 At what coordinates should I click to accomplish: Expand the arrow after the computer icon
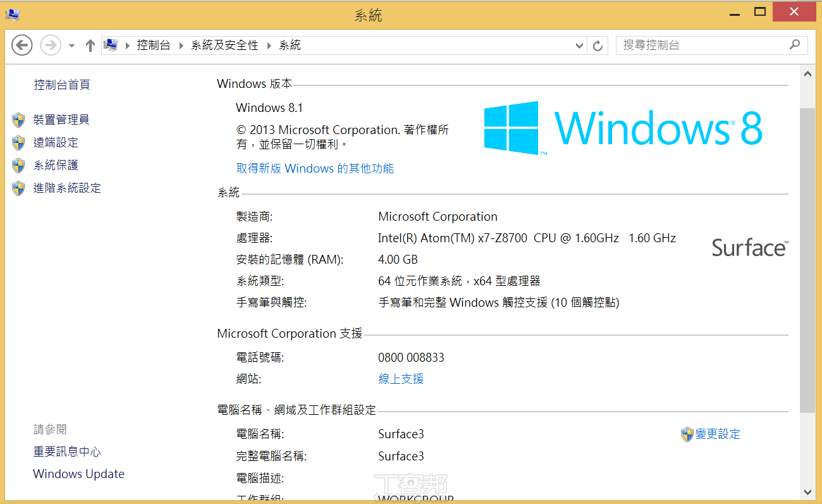[127, 46]
